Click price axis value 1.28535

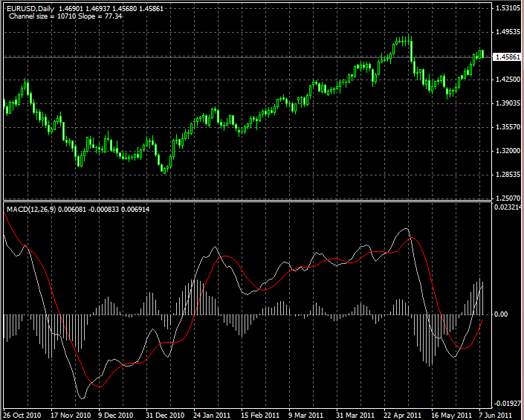tap(508, 175)
